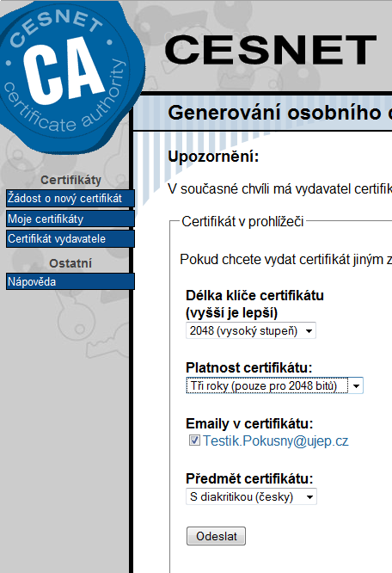
Task: Click the Testik.Pokusny@ujep.cz email link
Action: point(276,441)
